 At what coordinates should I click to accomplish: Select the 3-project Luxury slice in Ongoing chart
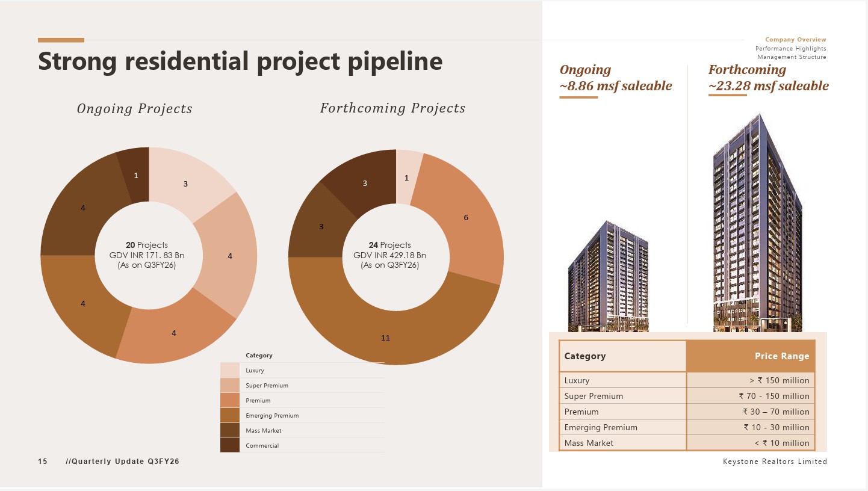185,184
